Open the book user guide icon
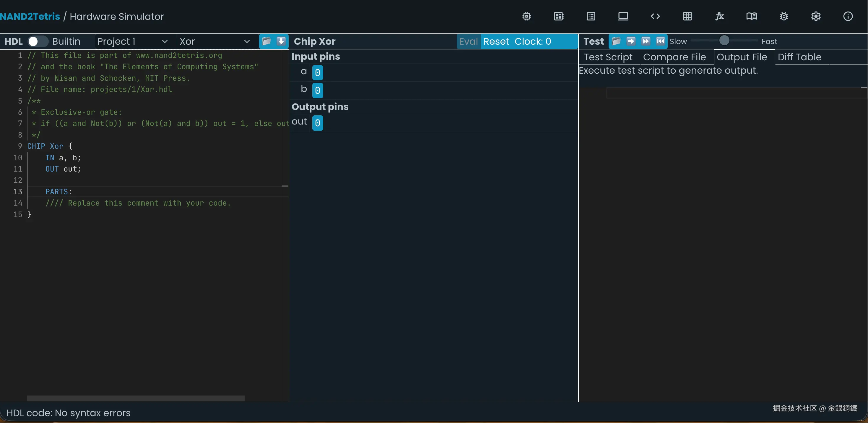Image resolution: width=868 pixels, height=423 pixels. 751,16
